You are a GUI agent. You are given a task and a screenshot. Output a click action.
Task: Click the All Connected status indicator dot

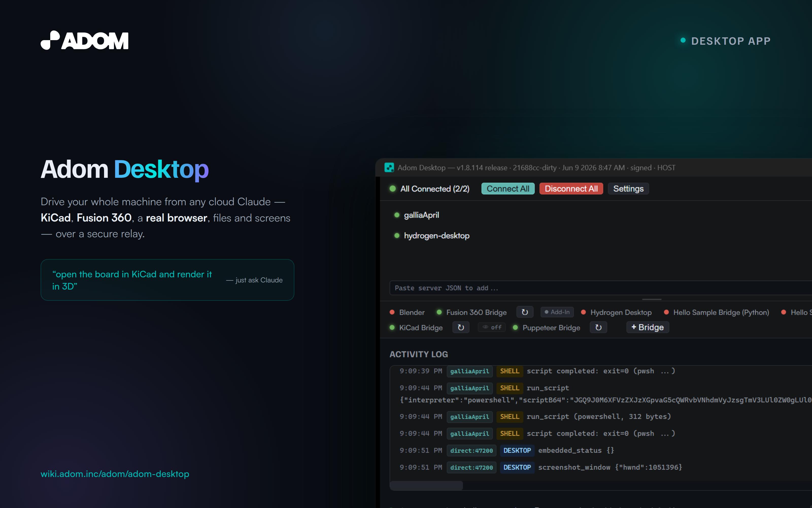point(393,189)
